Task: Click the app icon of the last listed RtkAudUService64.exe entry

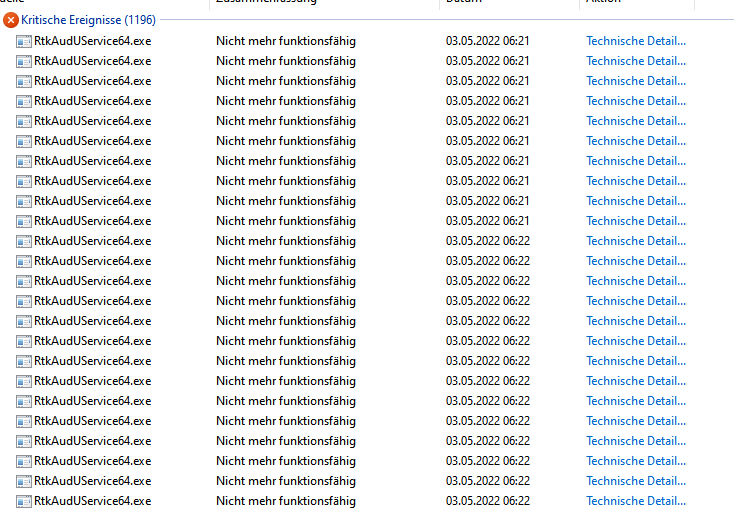Action: (24, 501)
